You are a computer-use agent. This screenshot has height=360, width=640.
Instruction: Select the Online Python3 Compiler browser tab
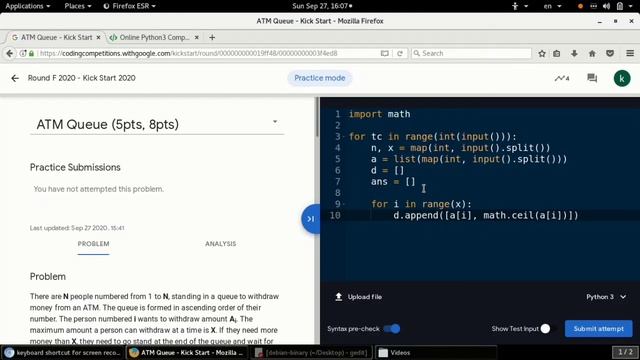coord(154,38)
